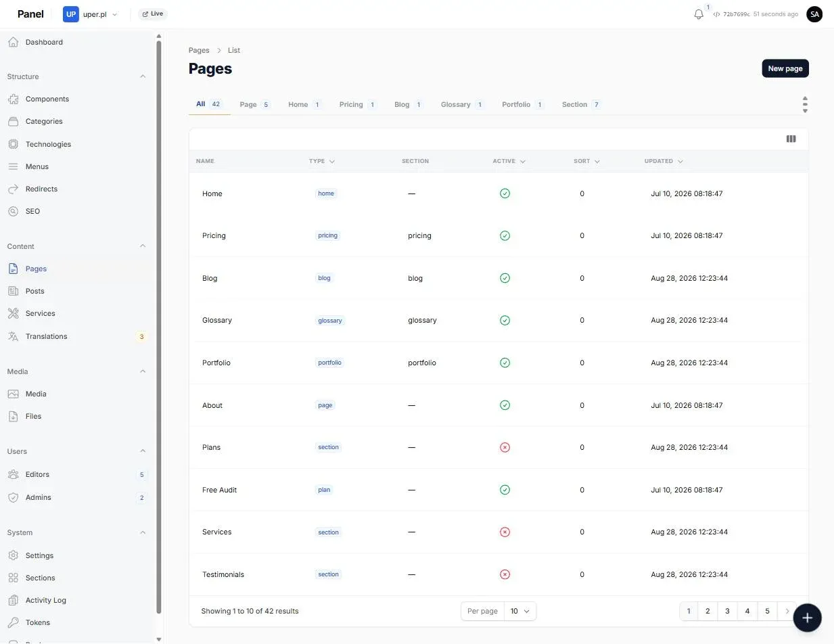Viewport: 834px width, 644px height.
Task: Sort by the Type column header
Action: 322,161
